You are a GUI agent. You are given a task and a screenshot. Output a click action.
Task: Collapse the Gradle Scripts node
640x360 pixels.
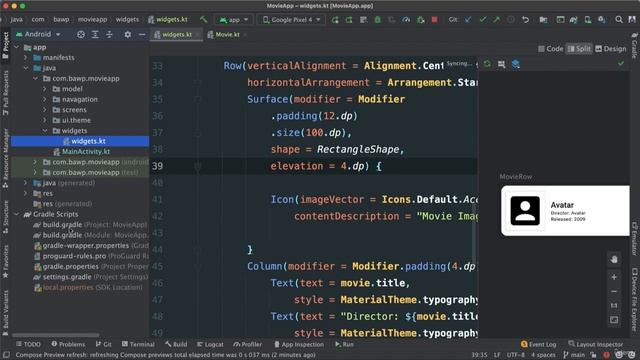click(17, 214)
